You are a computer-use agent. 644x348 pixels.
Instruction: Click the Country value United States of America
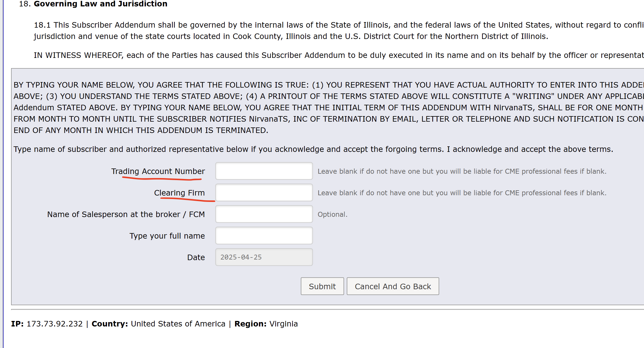coord(178,324)
